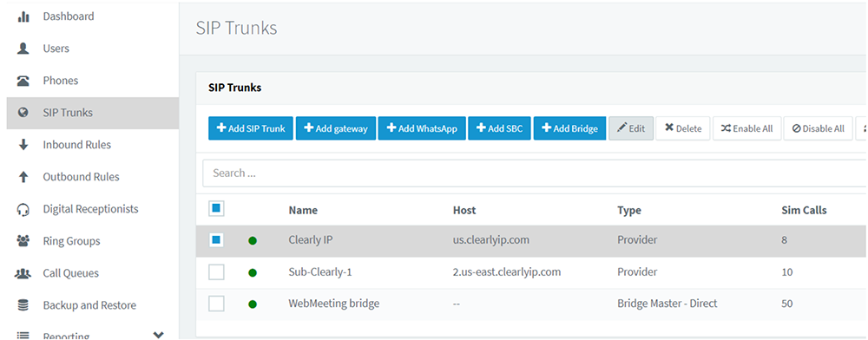Image resolution: width=868 pixels, height=340 pixels.
Task: Select the Clearly IP trunk name
Action: tap(311, 240)
